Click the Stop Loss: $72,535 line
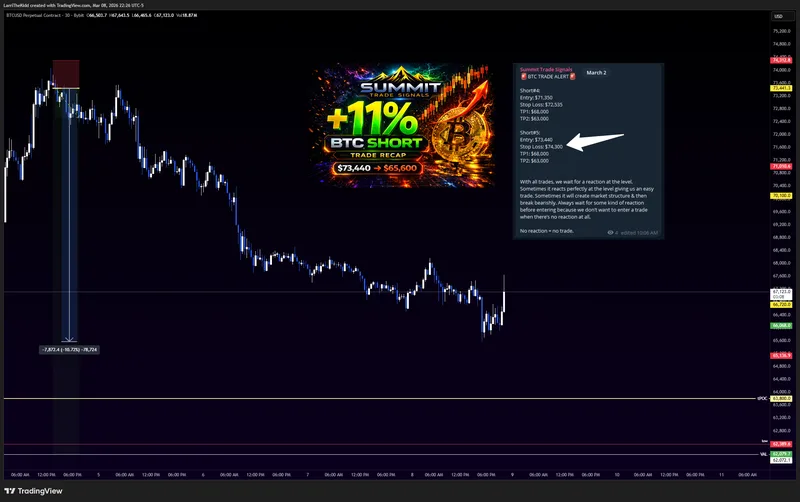Screen dimensions: 800x502 pos(541,105)
